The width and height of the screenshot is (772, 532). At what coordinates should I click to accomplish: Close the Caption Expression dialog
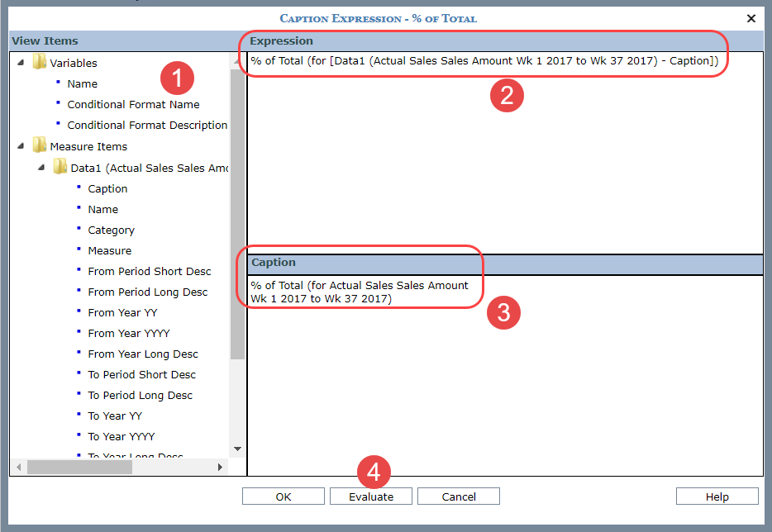coord(751,18)
